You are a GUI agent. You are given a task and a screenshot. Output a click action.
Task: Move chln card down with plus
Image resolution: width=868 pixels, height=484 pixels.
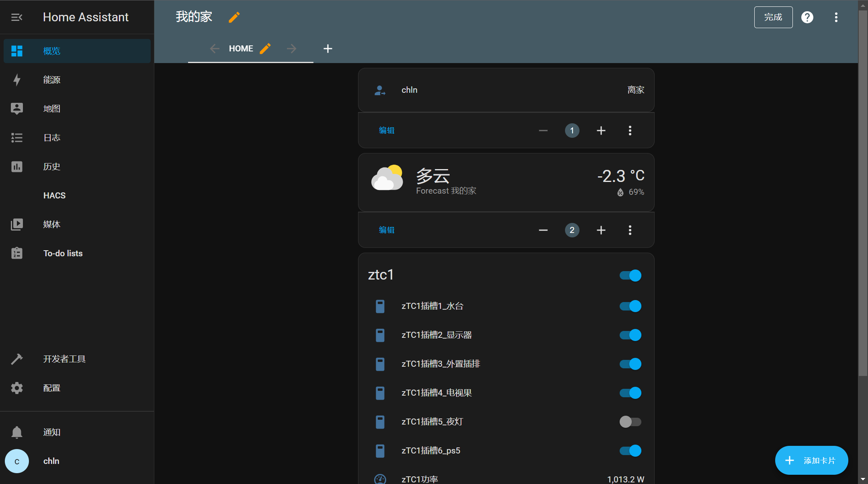pyautogui.click(x=601, y=131)
